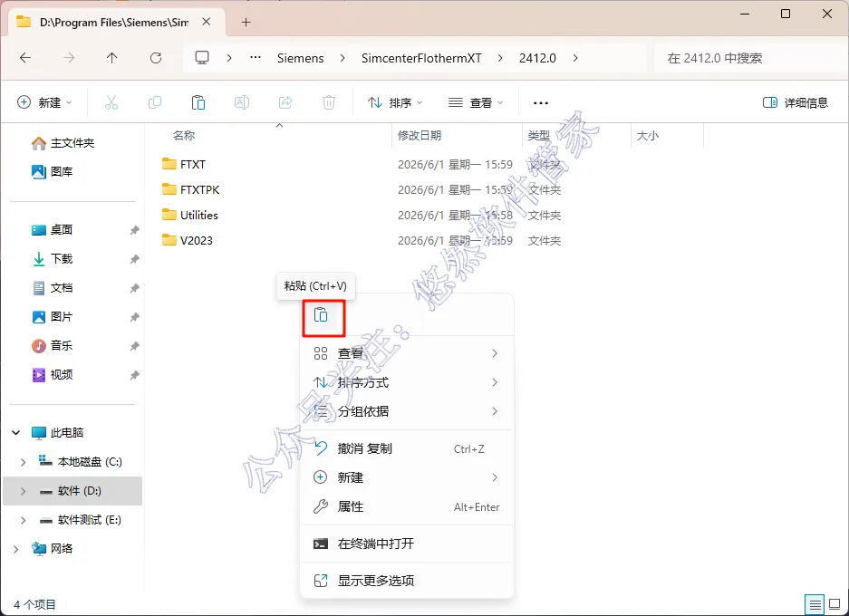
Task: Click the toolbar Copy icon
Action: tap(155, 102)
